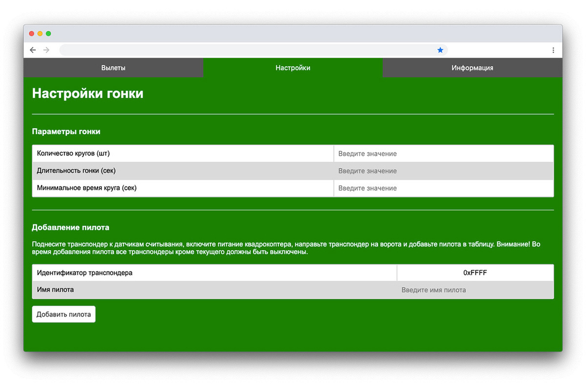Click the transponder ID field showing 0xFFFF

[475, 273]
